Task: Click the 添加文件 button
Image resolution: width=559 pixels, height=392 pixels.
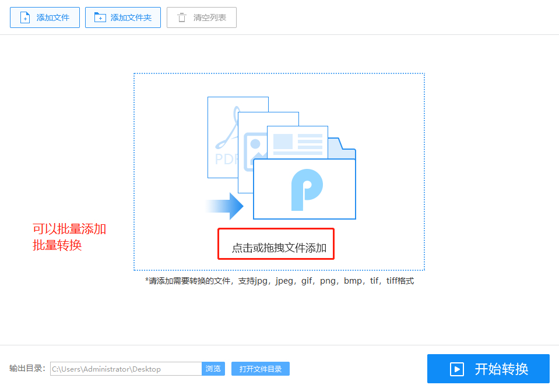Action: point(44,17)
